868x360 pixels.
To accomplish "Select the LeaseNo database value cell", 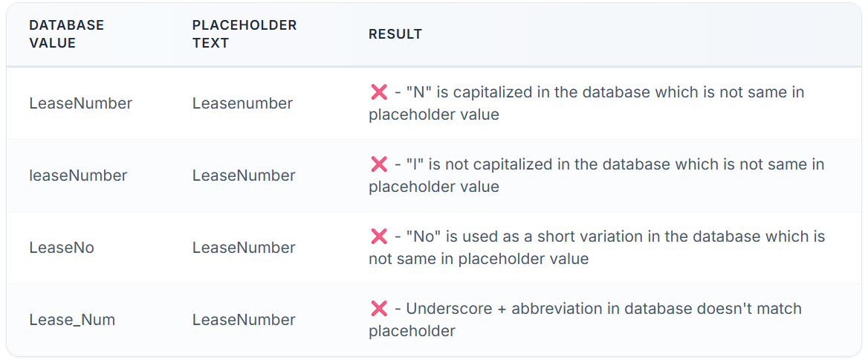I will pyautogui.click(x=62, y=248).
